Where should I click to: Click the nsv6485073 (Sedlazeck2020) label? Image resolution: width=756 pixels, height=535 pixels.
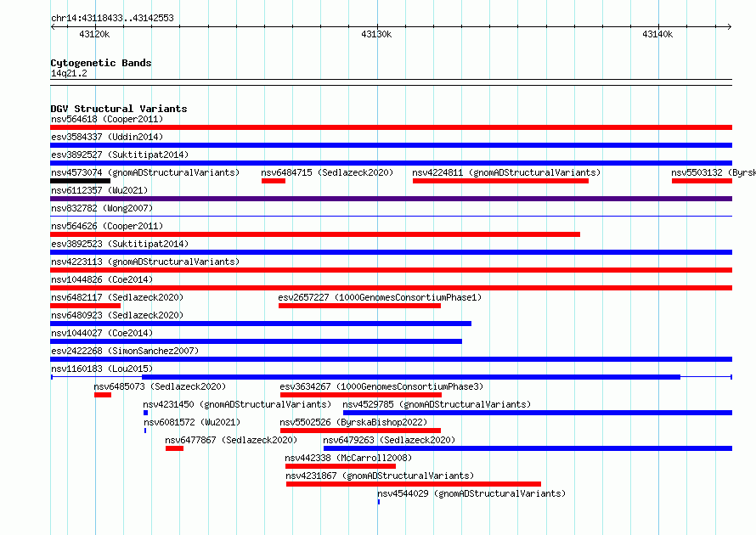coord(160,386)
